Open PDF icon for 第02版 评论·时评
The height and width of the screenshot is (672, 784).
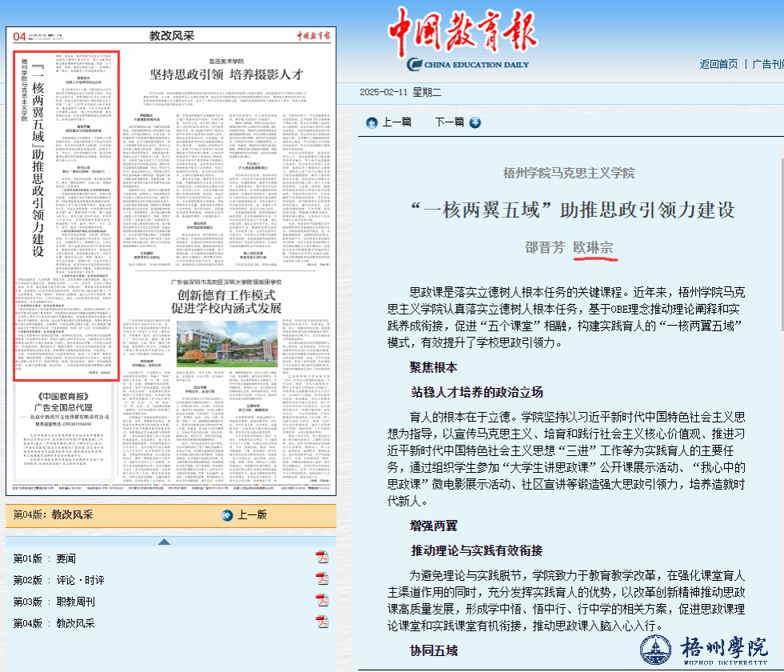[322, 579]
